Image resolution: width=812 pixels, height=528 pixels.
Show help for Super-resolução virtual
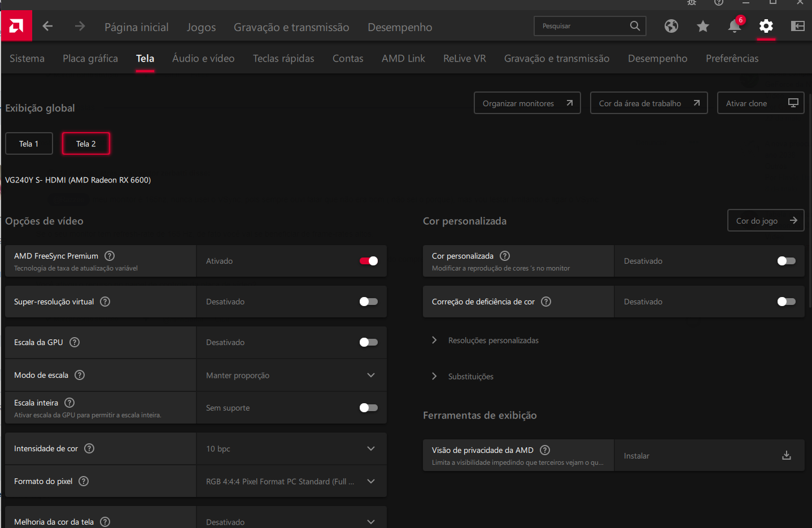pos(105,302)
